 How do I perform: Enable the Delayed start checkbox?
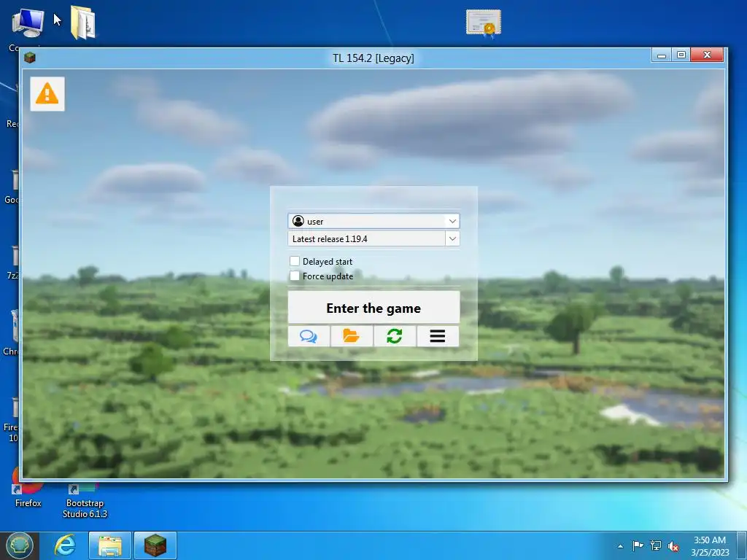tap(295, 261)
